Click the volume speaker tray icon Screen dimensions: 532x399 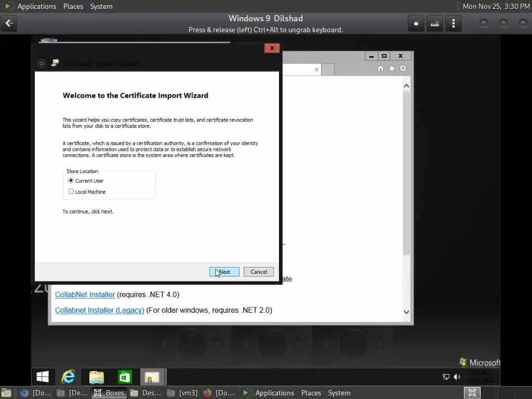(x=457, y=377)
